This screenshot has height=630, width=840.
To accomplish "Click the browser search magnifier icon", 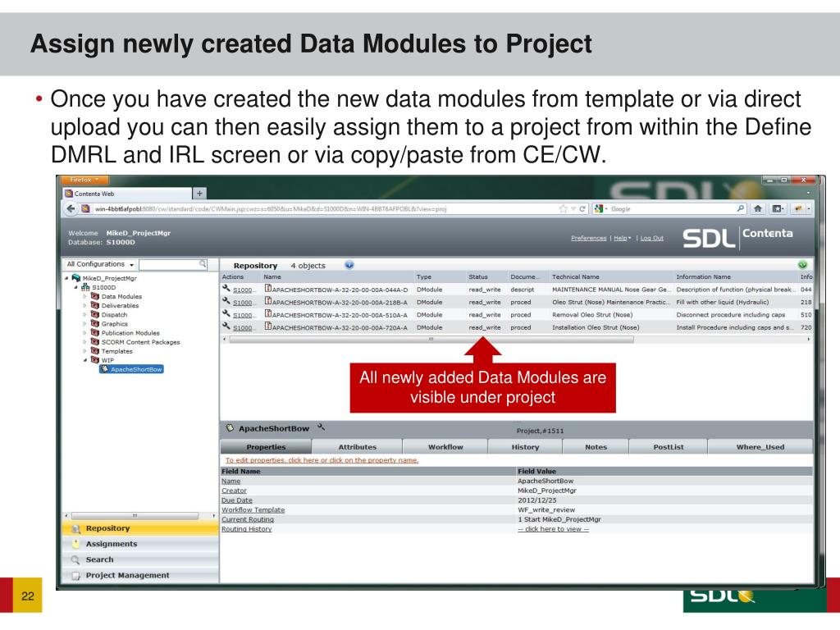I will pos(740,208).
